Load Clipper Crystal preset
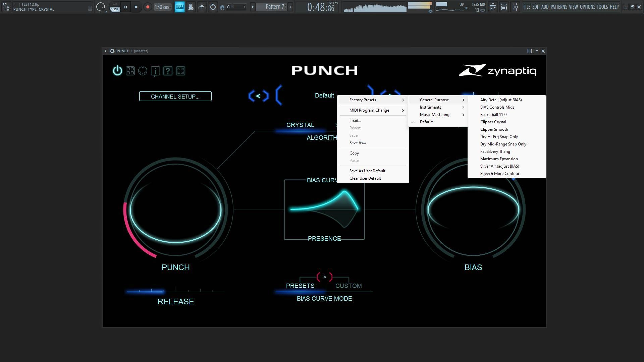Image resolution: width=644 pixels, height=362 pixels. click(507, 122)
